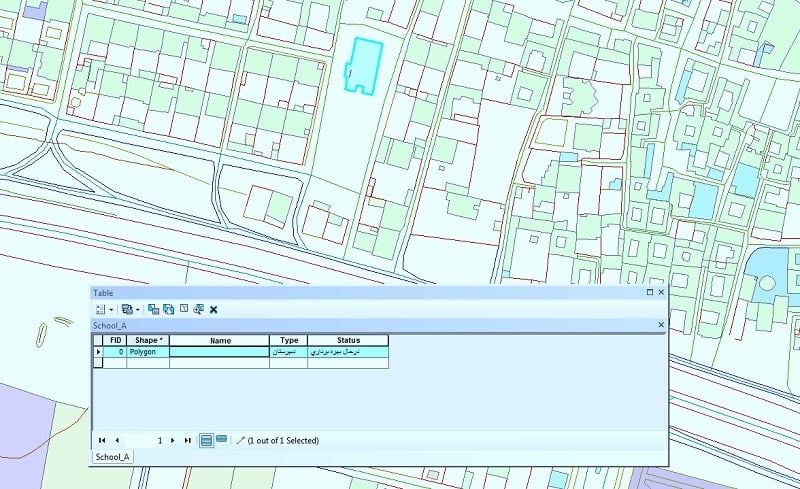800x489 pixels.
Task: Click Zoom To Selected icon
Action: tap(198, 310)
